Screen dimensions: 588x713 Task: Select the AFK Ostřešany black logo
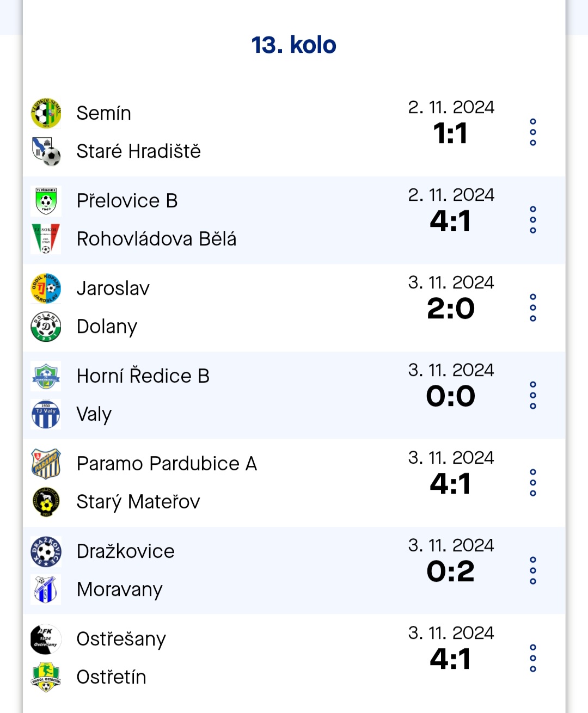[x=46, y=639]
